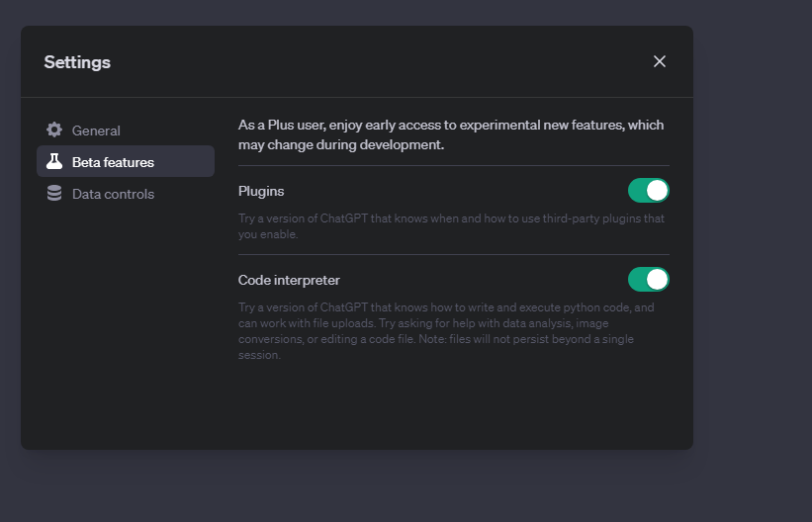Click the flask icon for Beta features
812x522 pixels.
click(x=54, y=161)
